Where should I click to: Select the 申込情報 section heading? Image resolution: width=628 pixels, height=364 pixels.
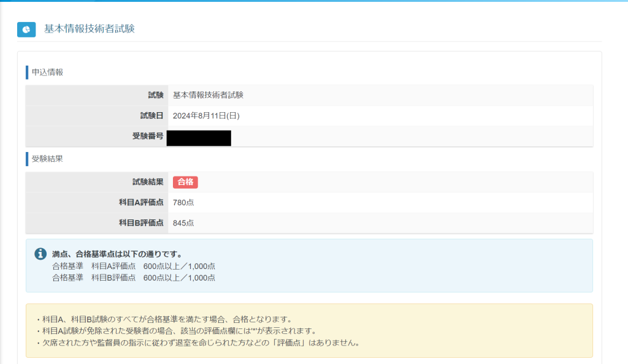(x=47, y=72)
